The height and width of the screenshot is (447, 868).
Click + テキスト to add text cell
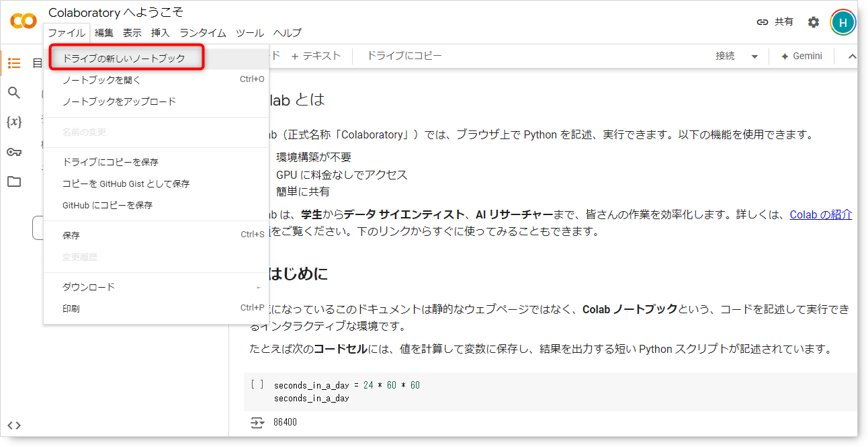[x=316, y=56]
